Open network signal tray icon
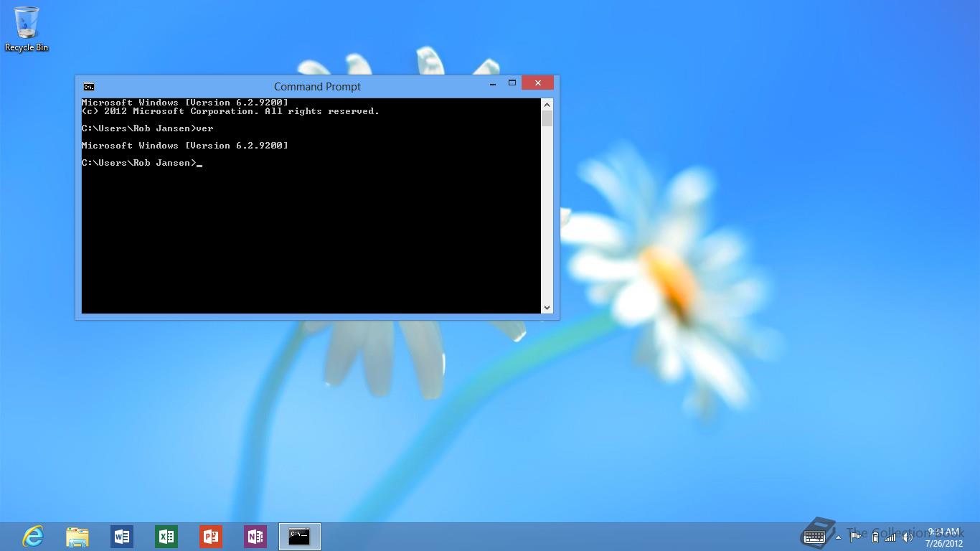This screenshot has height=551, width=980. point(890,537)
